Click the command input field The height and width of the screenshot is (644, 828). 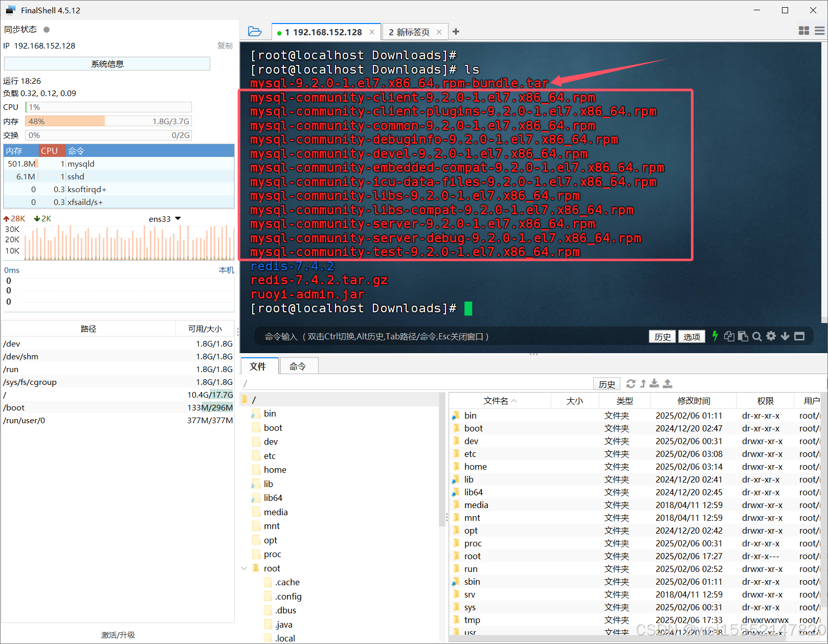click(x=450, y=336)
